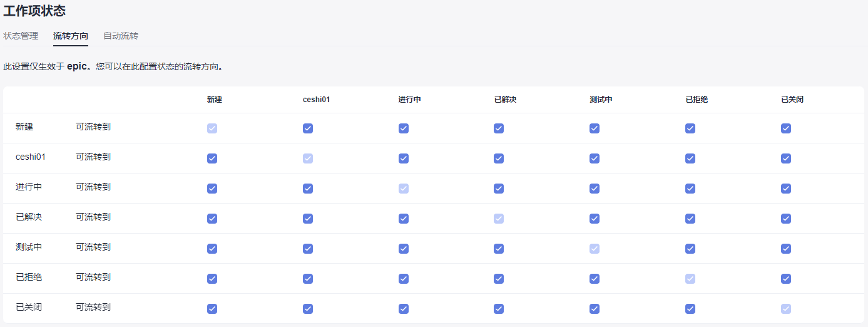This screenshot has height=327, width=868.
Task: Uncheck 新建 to 已关闭 transition
Action: (786, 128)
